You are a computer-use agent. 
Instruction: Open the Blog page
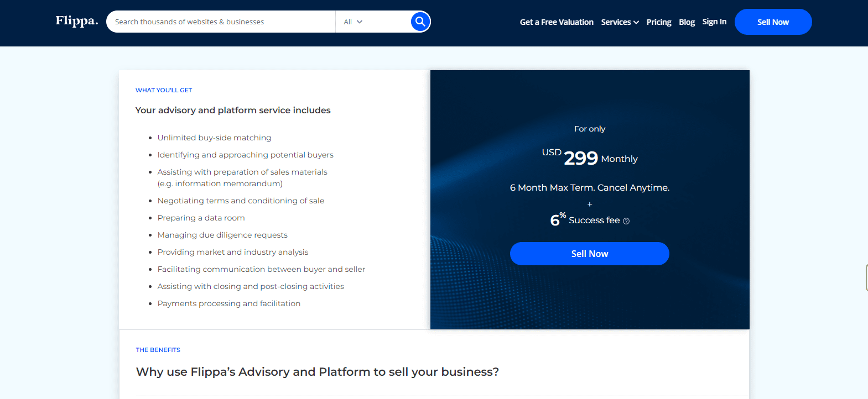pyautogui.click(x=687, y=22)
